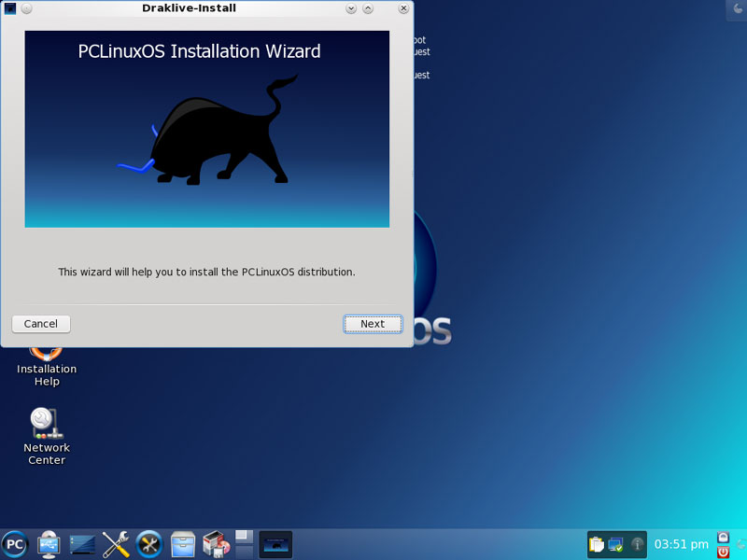This screenshot has height=560, width=747.
Task: Open the Installation Help desktop shortcut
Action: pos(47,368)
